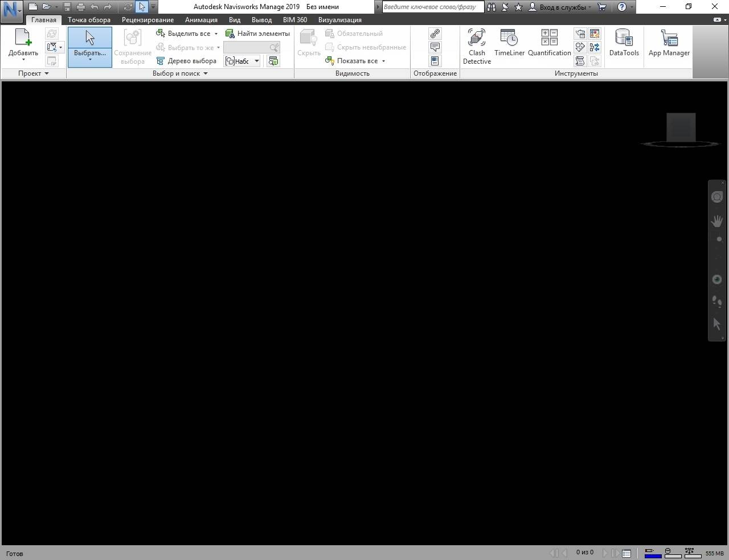Expand the Проект panel title arrow
This screenshot has width=729, height=560.
tap(47, 73)
